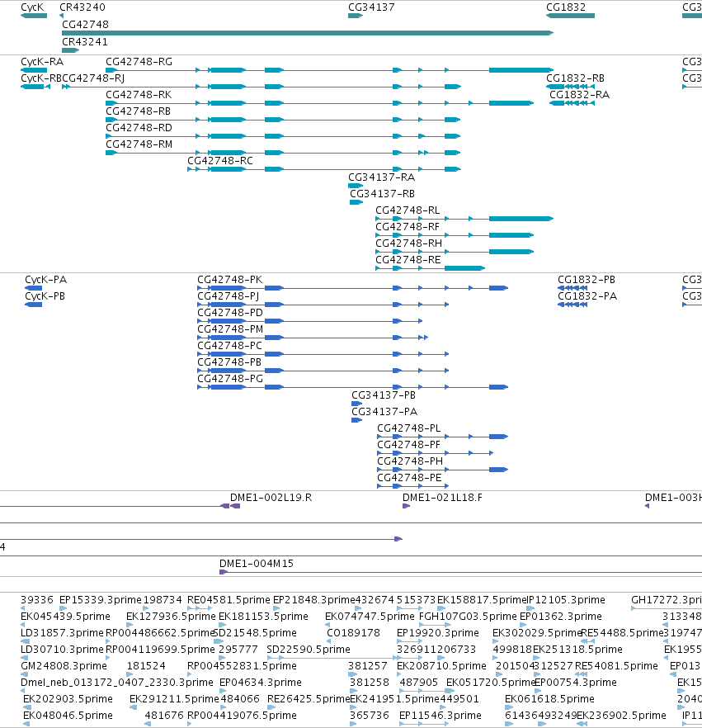Click EST EP11546.3prime label
The image size is (702, 728).
click(441, 716)
